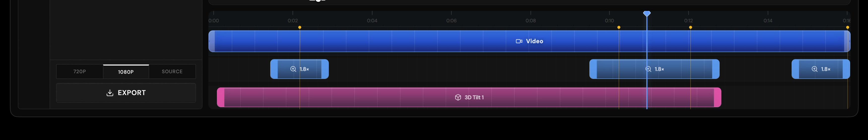Click the right trim handle of 3D Tilt 1
Image resolution: width=868 pixels, height=140 pixels.
717,98
